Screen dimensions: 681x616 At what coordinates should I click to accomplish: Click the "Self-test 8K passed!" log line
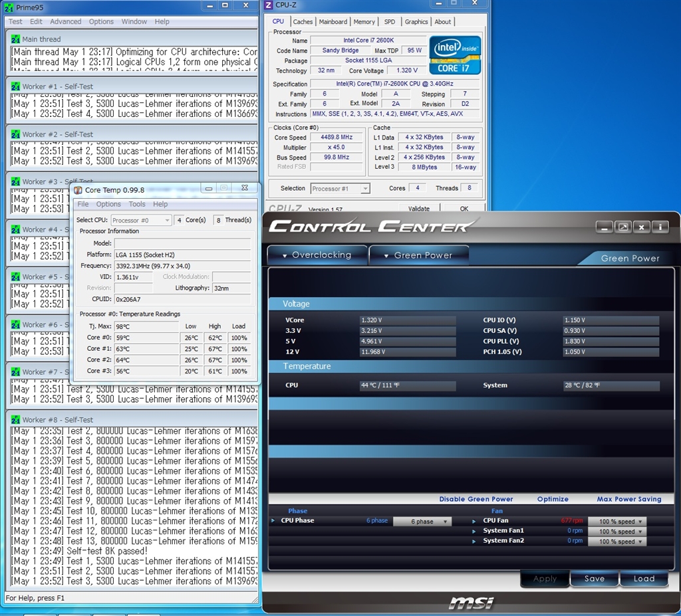pyautogui.click(x=80, y=551)
